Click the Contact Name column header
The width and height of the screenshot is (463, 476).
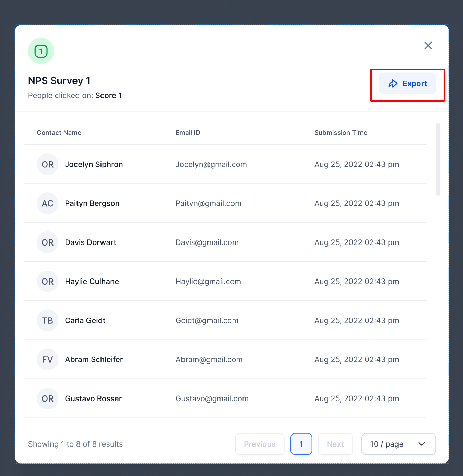click(x=59, y=133)
